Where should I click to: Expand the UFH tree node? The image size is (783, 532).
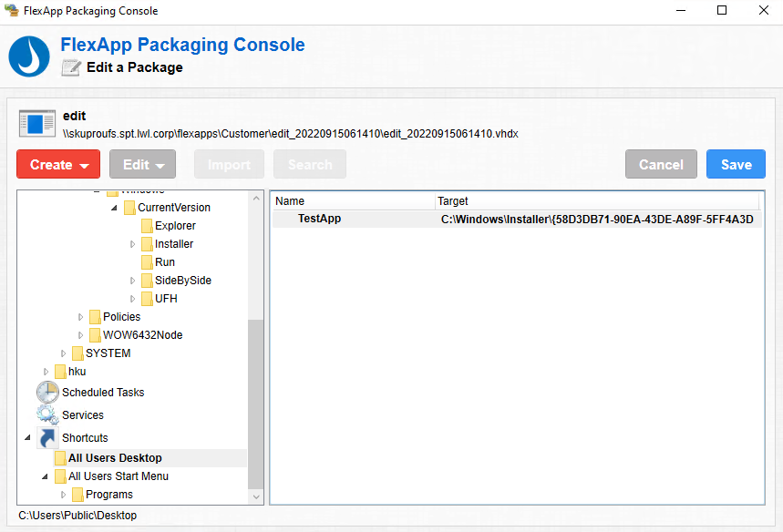click(132, 299)
